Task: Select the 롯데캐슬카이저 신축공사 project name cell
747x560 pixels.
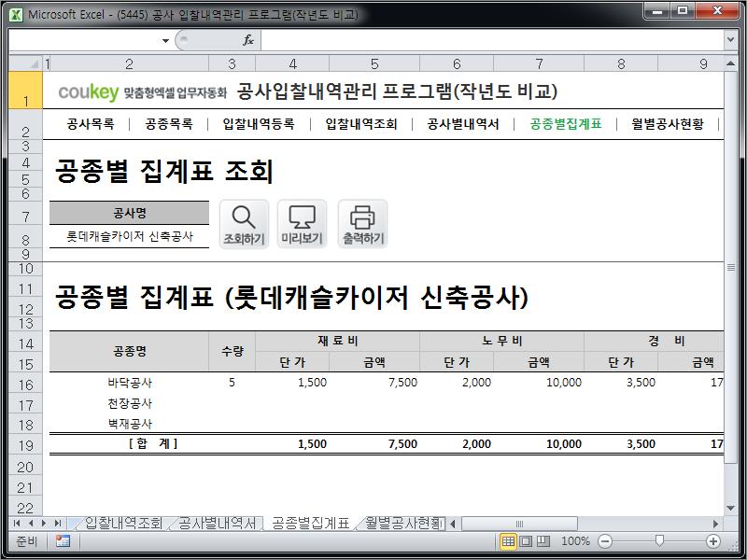Action: (x=129, y=237)
